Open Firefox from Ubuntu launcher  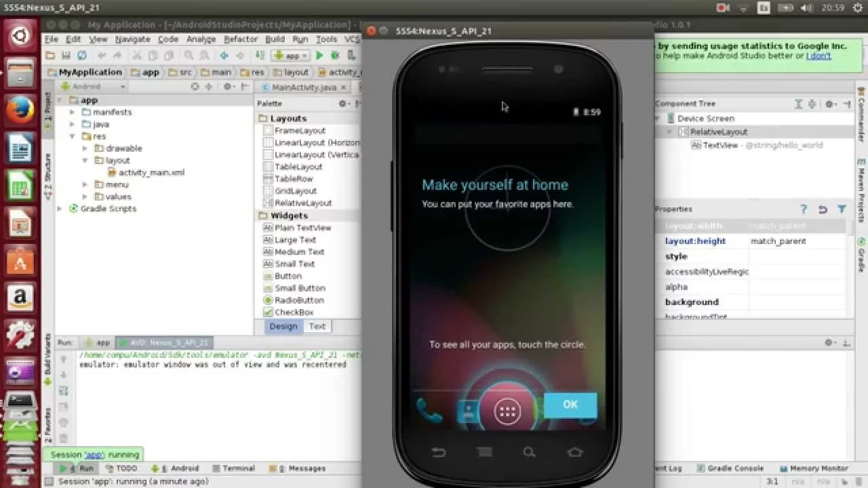coord(20,108)
